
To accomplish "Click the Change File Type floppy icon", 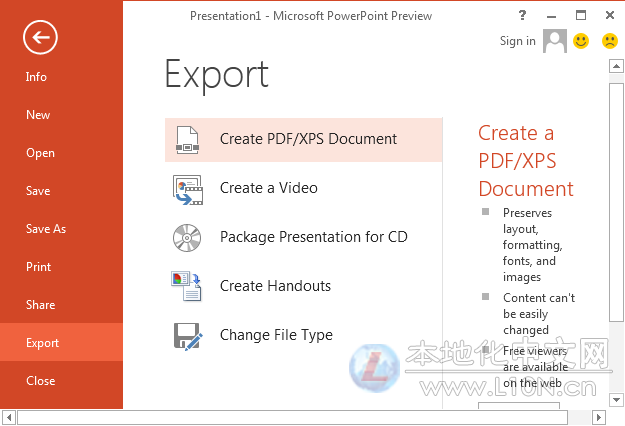I will (187, 335).
